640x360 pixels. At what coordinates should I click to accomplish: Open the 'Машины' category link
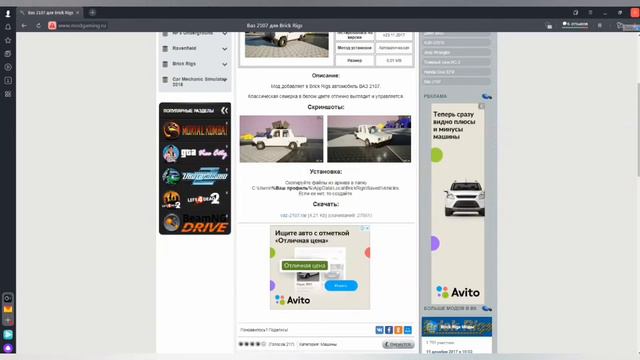[x=328, y=344]
